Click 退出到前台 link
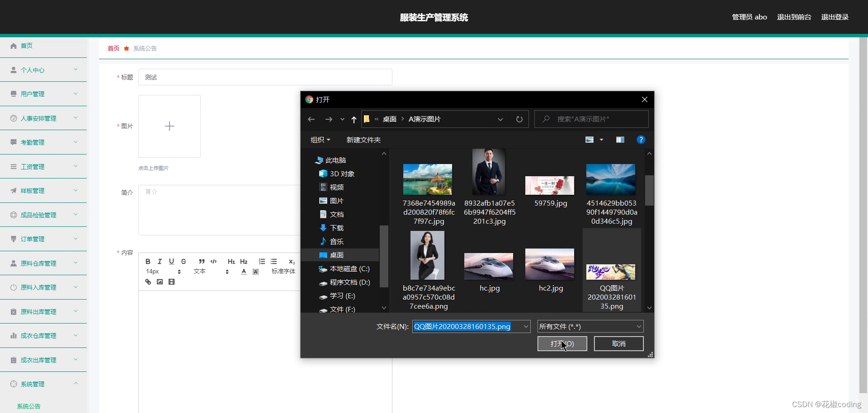 point(794,17)
